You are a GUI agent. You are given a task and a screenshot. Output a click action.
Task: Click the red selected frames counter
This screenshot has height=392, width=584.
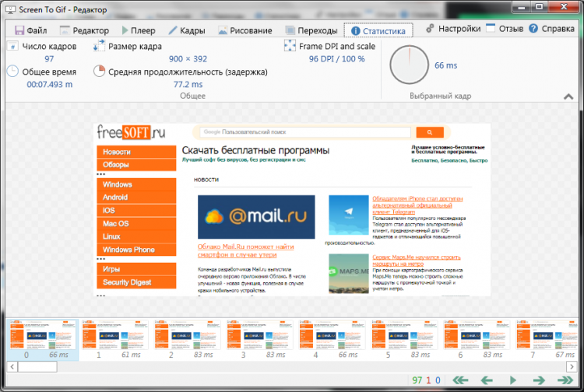pos(428,380)
